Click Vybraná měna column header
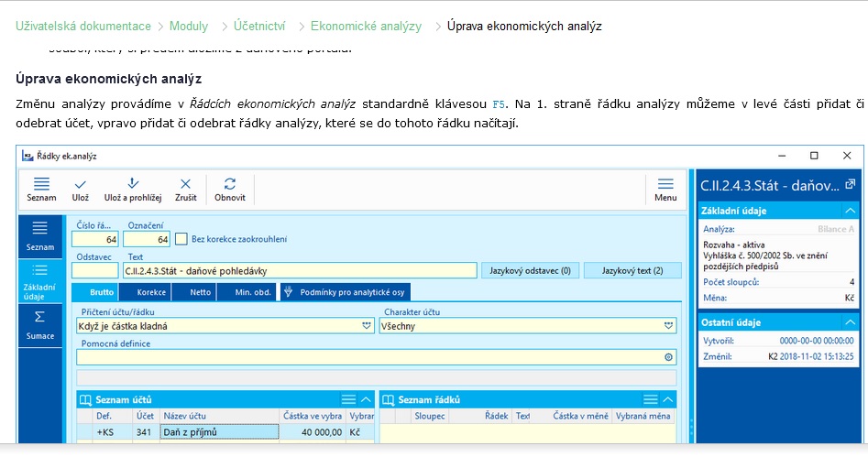 click(643, 416)
